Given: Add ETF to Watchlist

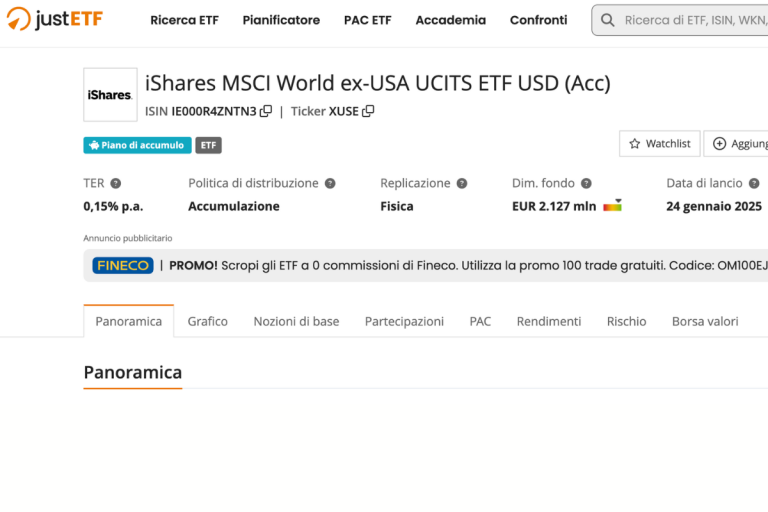Looking at the screenshot, I should 660,144.
